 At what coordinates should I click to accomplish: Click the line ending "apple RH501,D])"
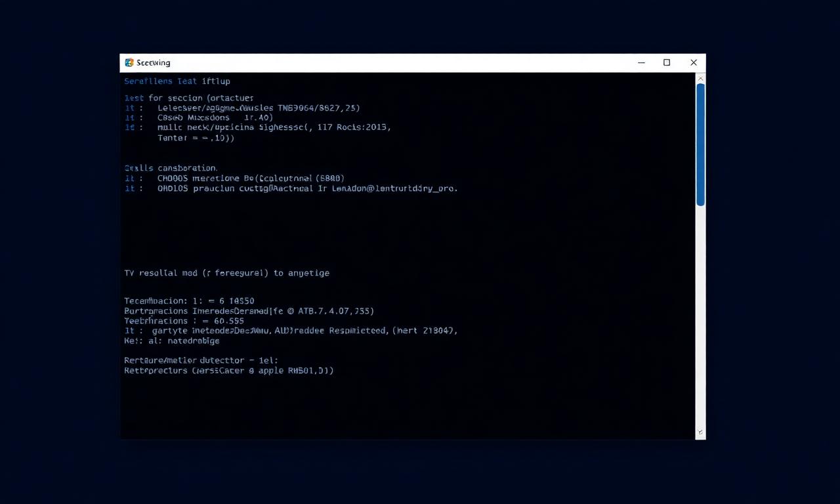229,371
